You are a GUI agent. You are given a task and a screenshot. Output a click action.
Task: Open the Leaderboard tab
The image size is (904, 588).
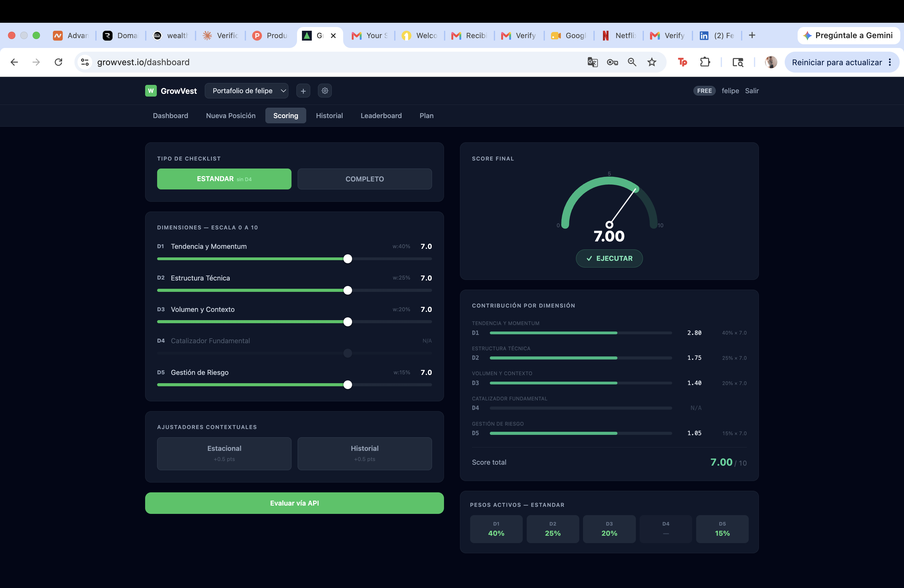381,115
